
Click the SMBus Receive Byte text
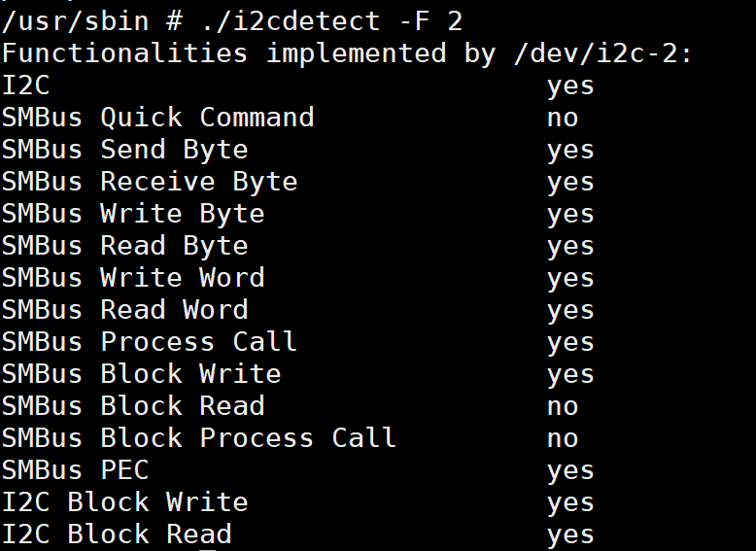(150, 182)
